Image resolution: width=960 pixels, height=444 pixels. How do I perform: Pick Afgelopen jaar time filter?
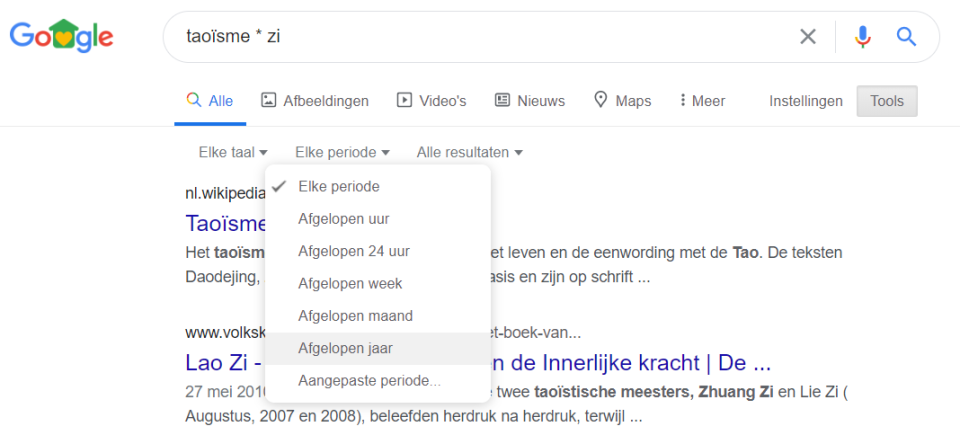pyautogui.click(x=345, y=348)
